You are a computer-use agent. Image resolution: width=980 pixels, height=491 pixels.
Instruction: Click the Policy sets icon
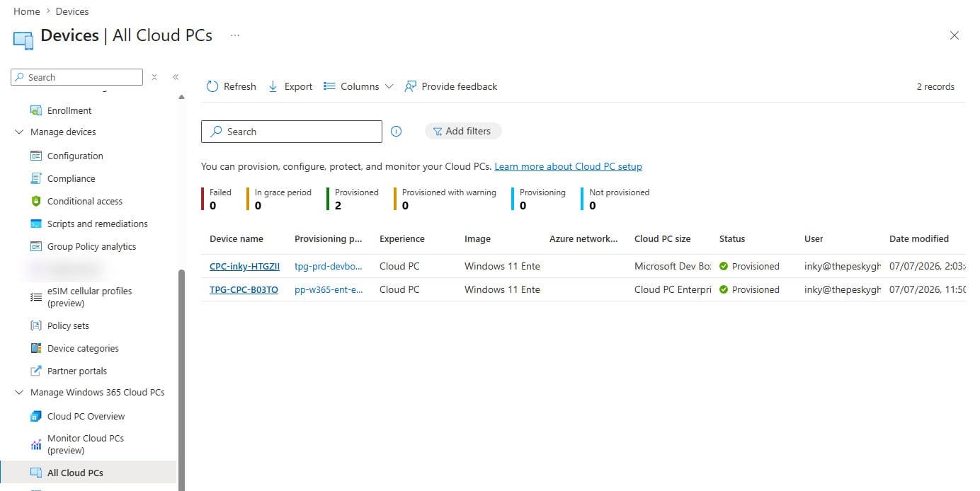click(36, 325)
